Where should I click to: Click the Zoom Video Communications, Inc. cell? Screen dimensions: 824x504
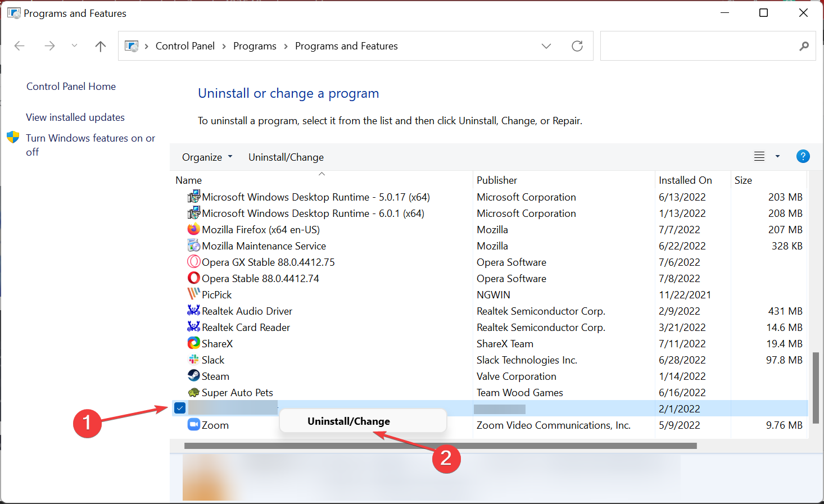click(554, 425)
